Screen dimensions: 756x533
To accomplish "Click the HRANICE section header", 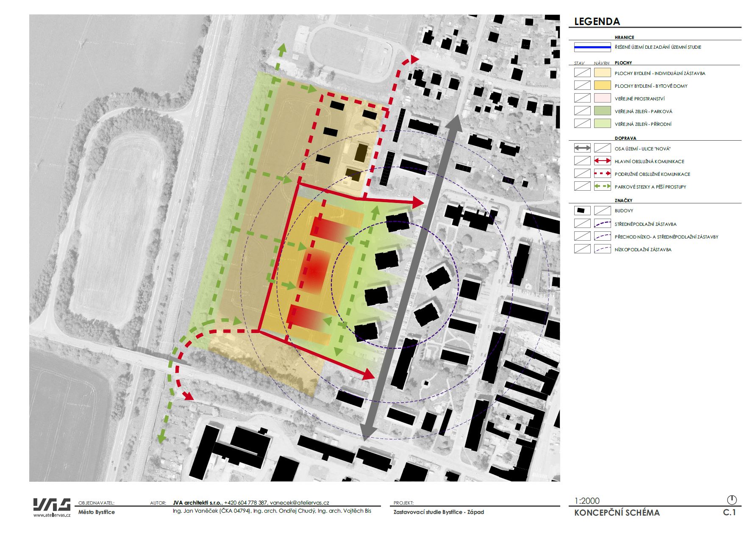I will pyautogui.click(x=625, y=37).
